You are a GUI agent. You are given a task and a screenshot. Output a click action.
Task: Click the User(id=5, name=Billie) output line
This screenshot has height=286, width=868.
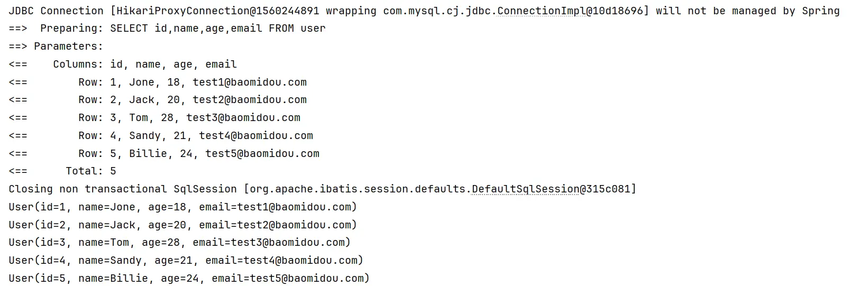(189, 279)
